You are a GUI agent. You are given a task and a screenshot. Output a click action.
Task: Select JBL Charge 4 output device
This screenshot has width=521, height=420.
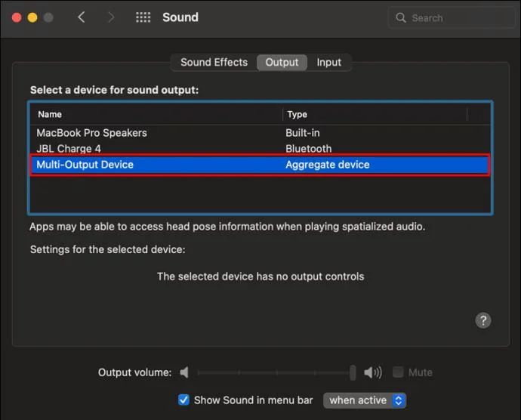(260, 148)
